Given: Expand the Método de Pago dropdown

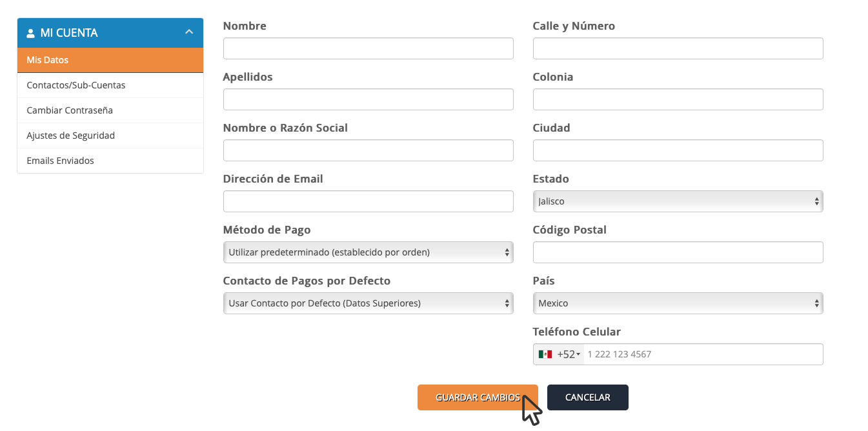Looking at the screenshot, I should pos(368,252).
